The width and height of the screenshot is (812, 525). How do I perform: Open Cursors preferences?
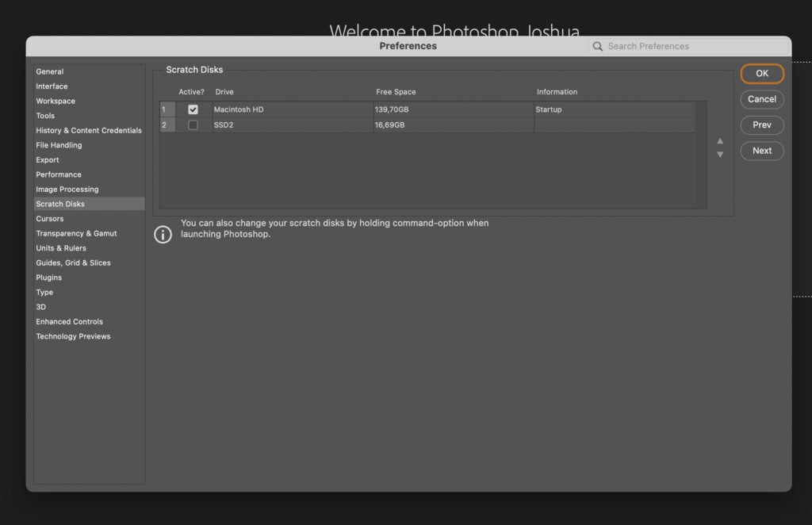tap(50, 218)
